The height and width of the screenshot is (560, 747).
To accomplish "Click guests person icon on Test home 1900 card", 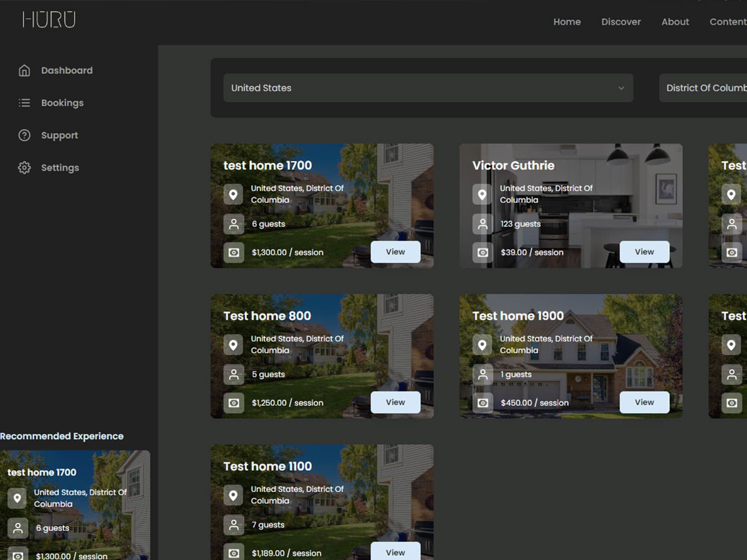I will (x=483, y=374).
